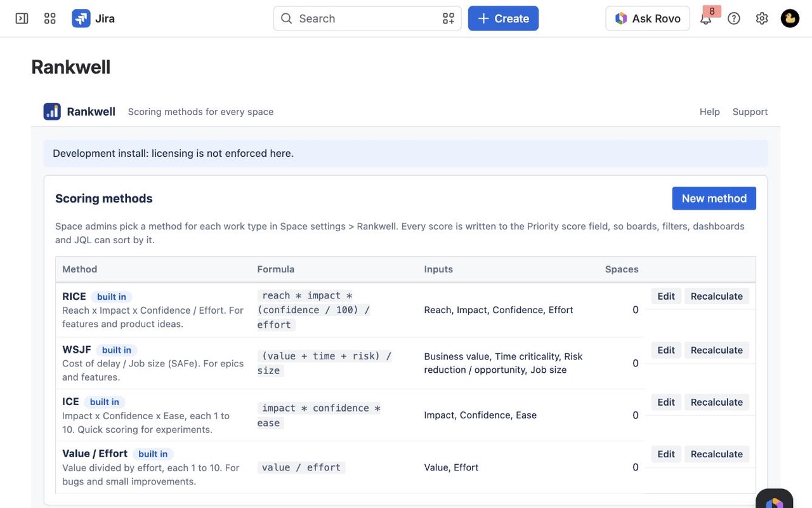This screenshot has width=812, height=508.
Task: Click the Inputs column header
Action: click(438, 269)
